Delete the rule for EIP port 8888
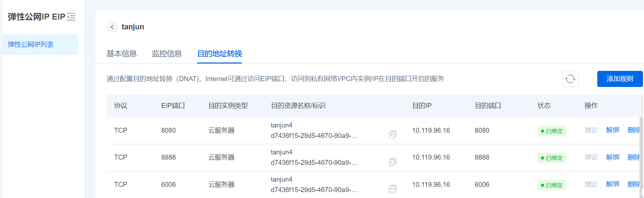Viewport: 644px width, 198px height. click(633, 157)
